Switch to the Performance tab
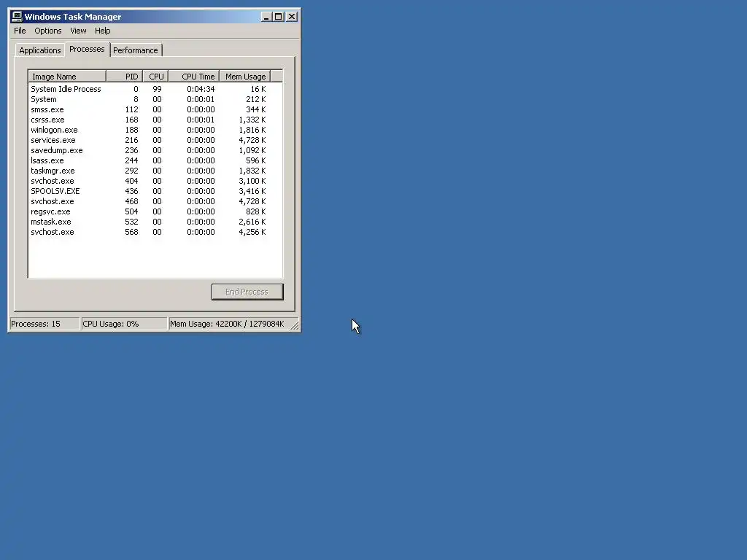 (136, 50)
